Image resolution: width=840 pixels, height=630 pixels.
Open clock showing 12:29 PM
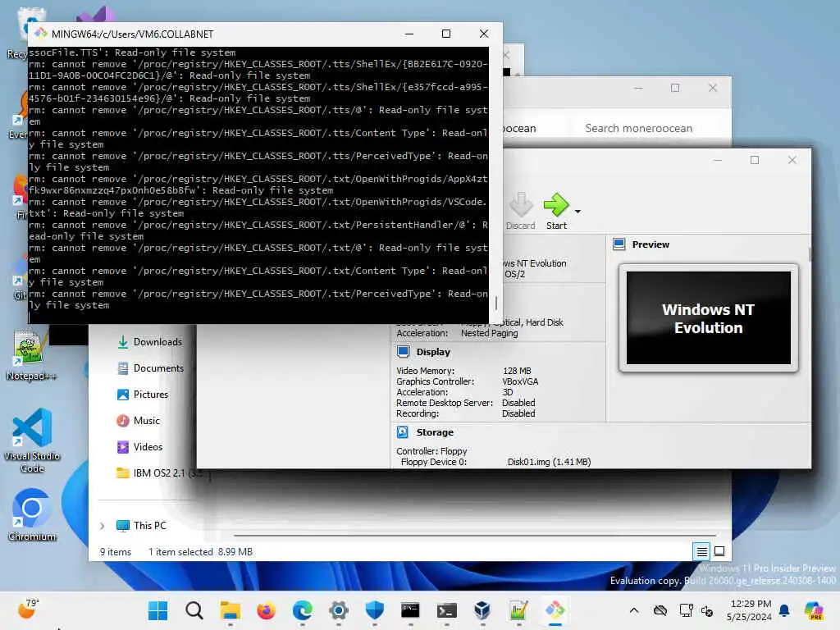750,610
